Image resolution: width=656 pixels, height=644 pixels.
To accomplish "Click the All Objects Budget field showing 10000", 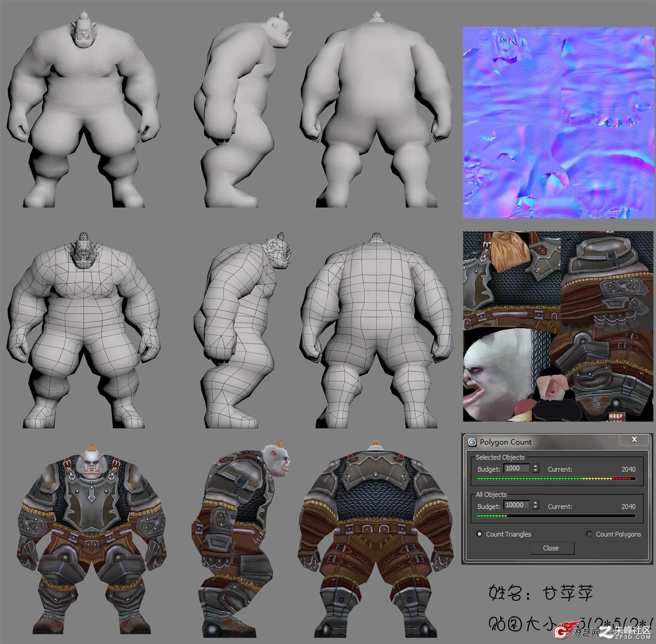I will (517, 505).
